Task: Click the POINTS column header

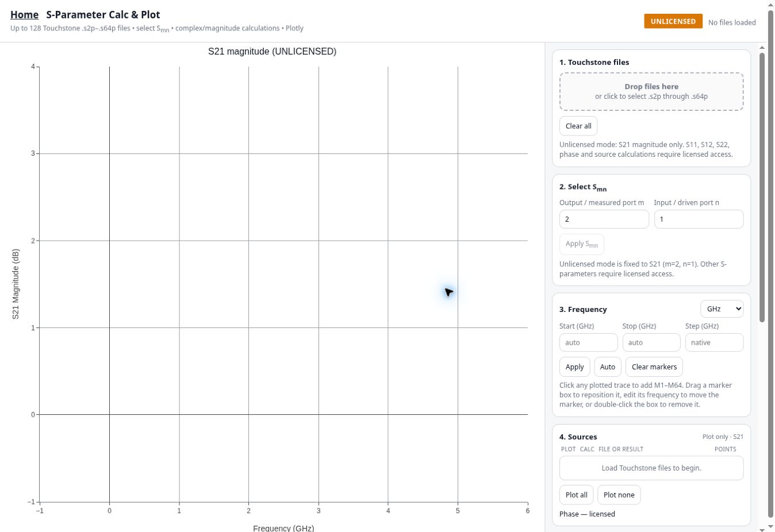Action: [725, 449]
